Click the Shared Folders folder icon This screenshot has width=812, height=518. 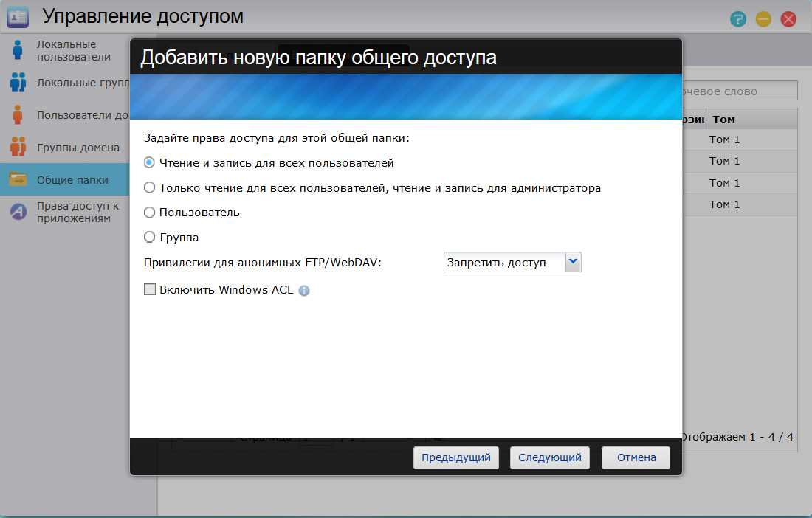pyautogui.click(x=18, y=179)
